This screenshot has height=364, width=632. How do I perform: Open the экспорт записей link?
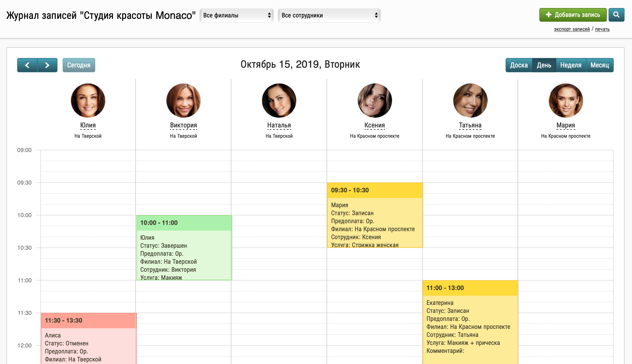(572, 29)
